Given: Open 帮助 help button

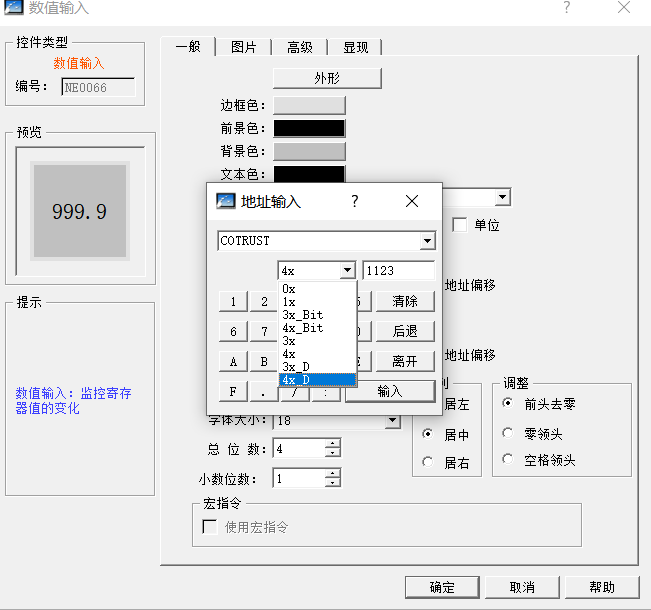Looking at the screenshot, I should [602, 587].
